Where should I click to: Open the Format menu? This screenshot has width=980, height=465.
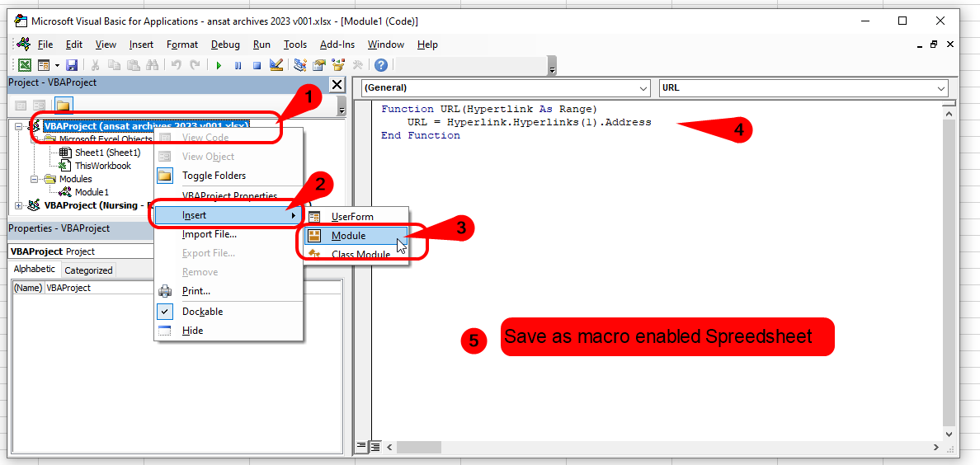(181, 45)
